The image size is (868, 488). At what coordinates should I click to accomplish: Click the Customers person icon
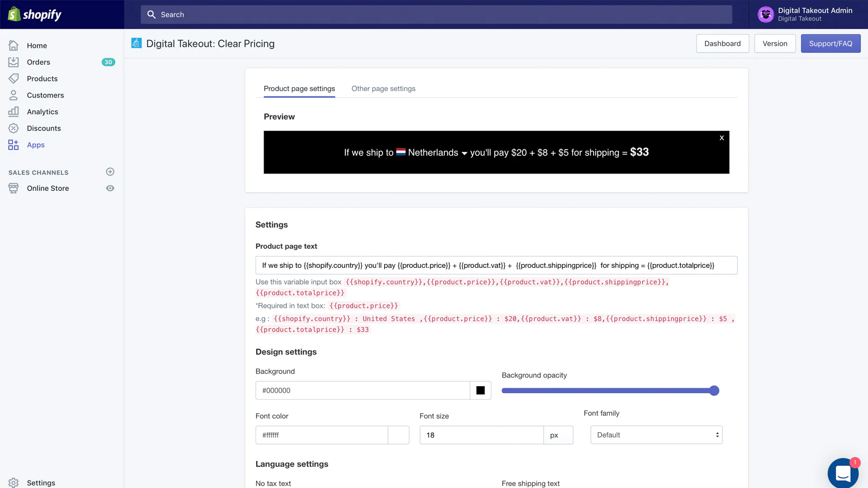point(14,95)
